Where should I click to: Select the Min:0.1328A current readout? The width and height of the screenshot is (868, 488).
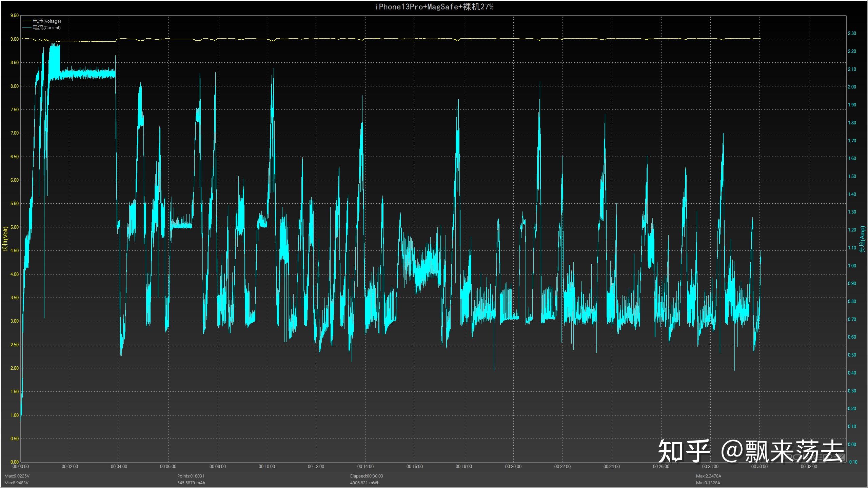708,483
